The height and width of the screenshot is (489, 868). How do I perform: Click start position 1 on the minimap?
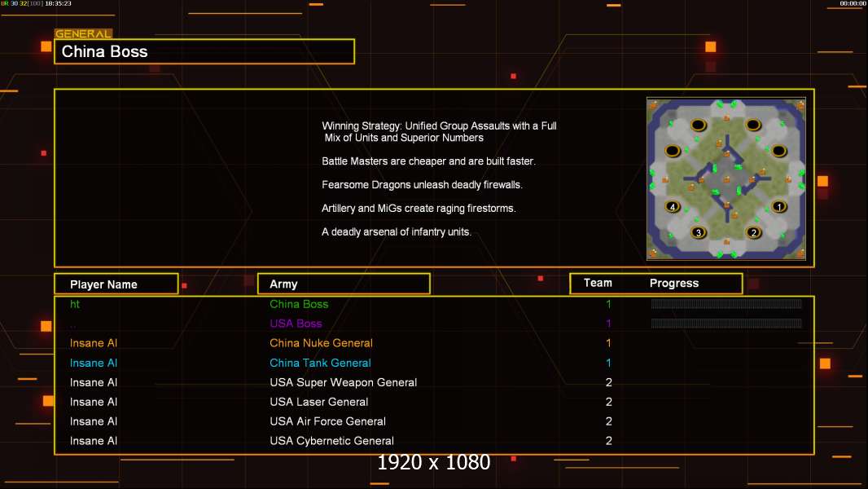click(x=779, y=206)
